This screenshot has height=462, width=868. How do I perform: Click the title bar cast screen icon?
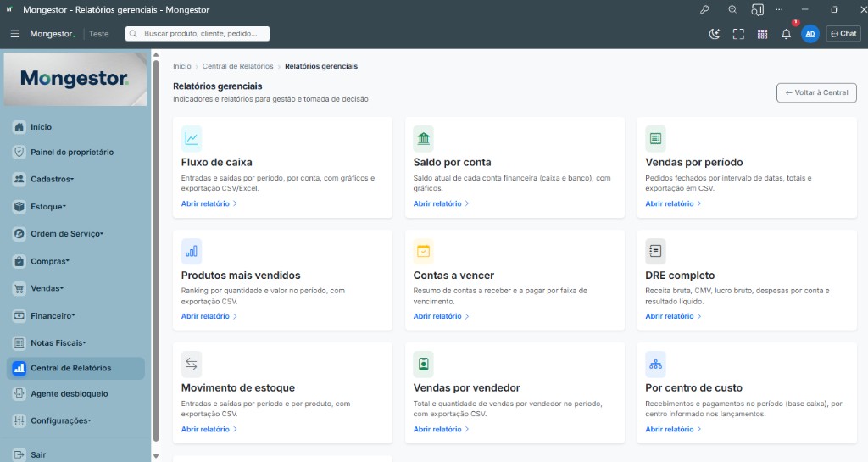757,10
